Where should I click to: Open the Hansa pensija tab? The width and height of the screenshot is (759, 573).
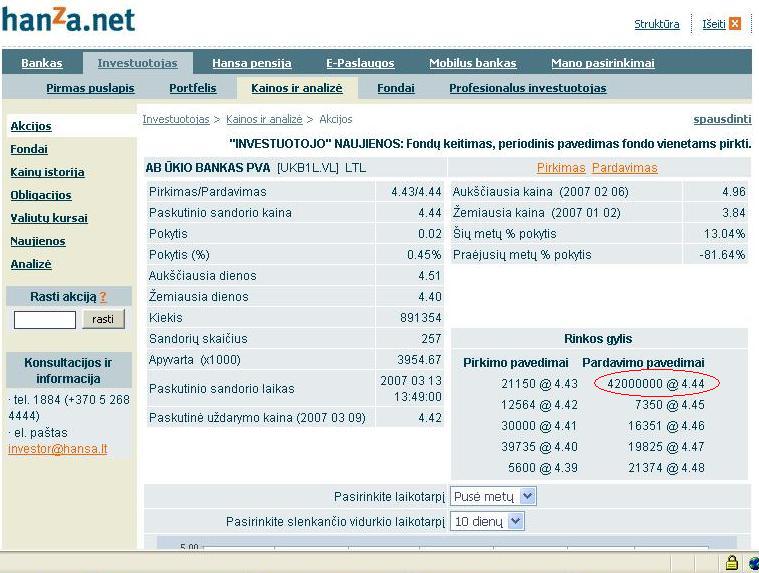[252, 63]
